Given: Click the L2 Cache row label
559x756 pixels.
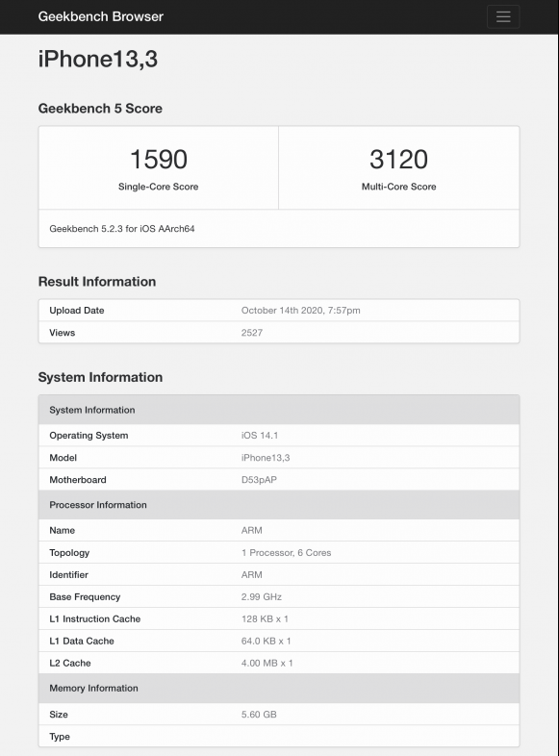Looking at the screenshot, I should pos(70,664).
